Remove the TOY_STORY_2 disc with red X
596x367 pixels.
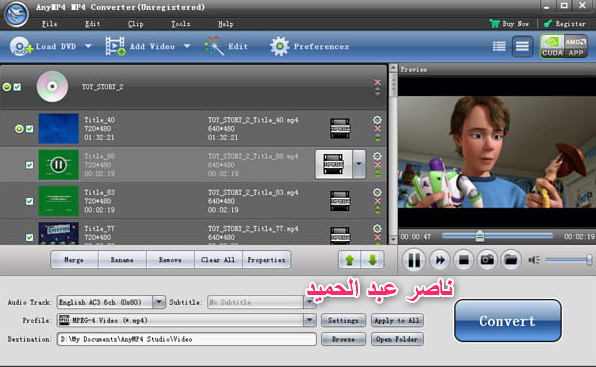click(x=377, y=82)
